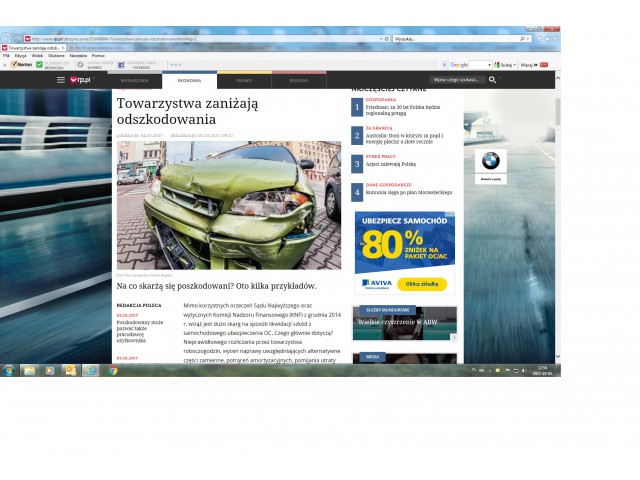Open Rumunia sięga po plan Morawieckiego link
Image resolution: width=640 pixels, height=480 pixels.
[x=408, y=192]
